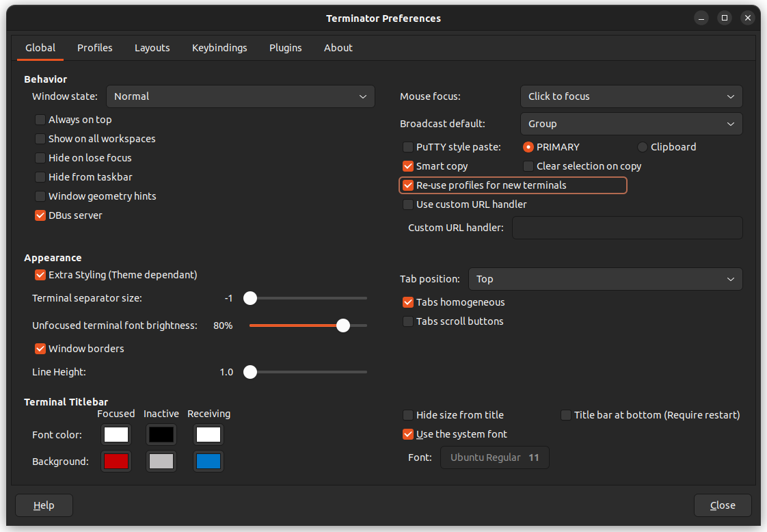Maximize the Terminator Preferences window

click(x=725, y=18)
